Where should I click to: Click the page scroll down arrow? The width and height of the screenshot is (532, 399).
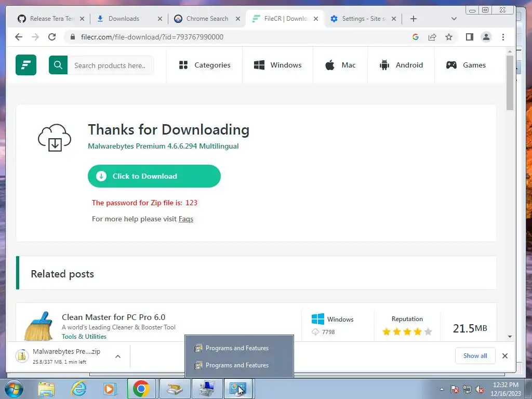(510, 336)
